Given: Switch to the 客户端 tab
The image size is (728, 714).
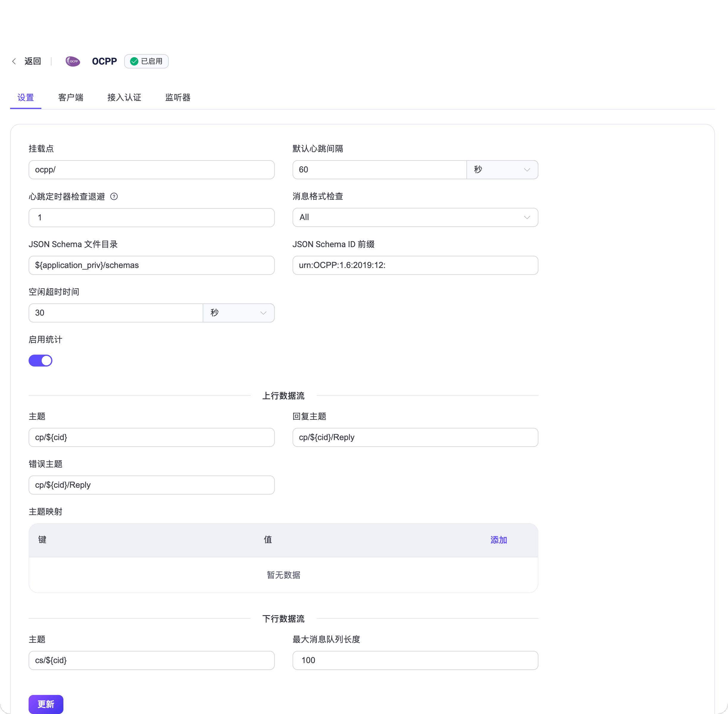Looking at the screenshot, I should tap(71, 97).
